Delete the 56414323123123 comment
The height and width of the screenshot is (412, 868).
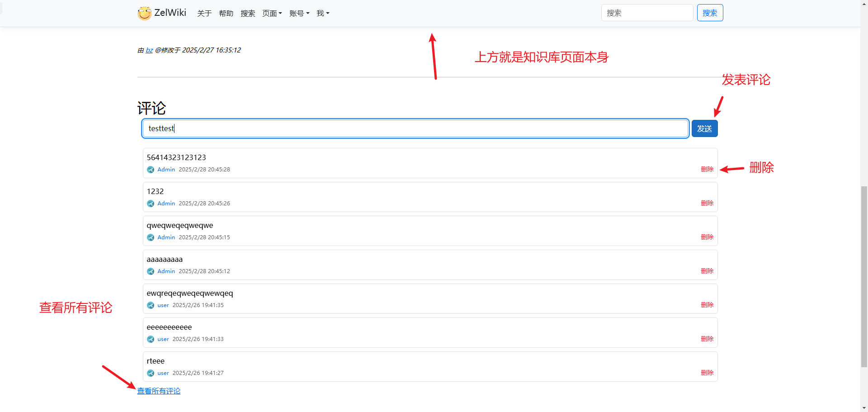tap(707, 169)
